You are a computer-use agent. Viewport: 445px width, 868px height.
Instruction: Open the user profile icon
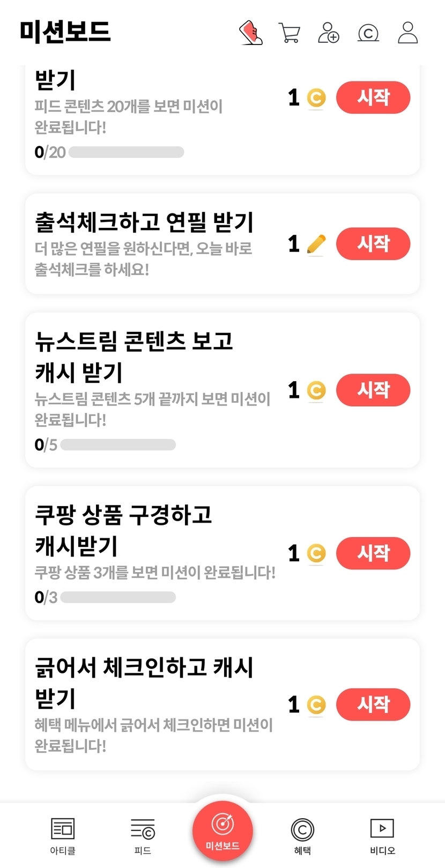[407, 33]
